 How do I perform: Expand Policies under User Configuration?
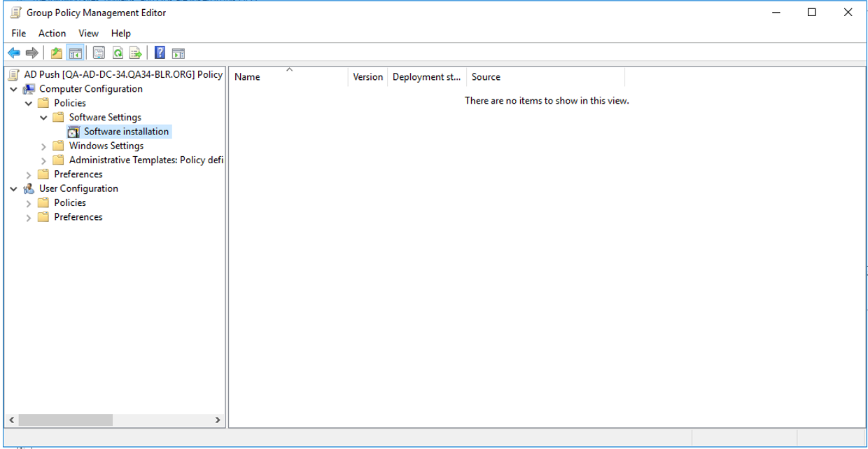(x=29, y=203)
